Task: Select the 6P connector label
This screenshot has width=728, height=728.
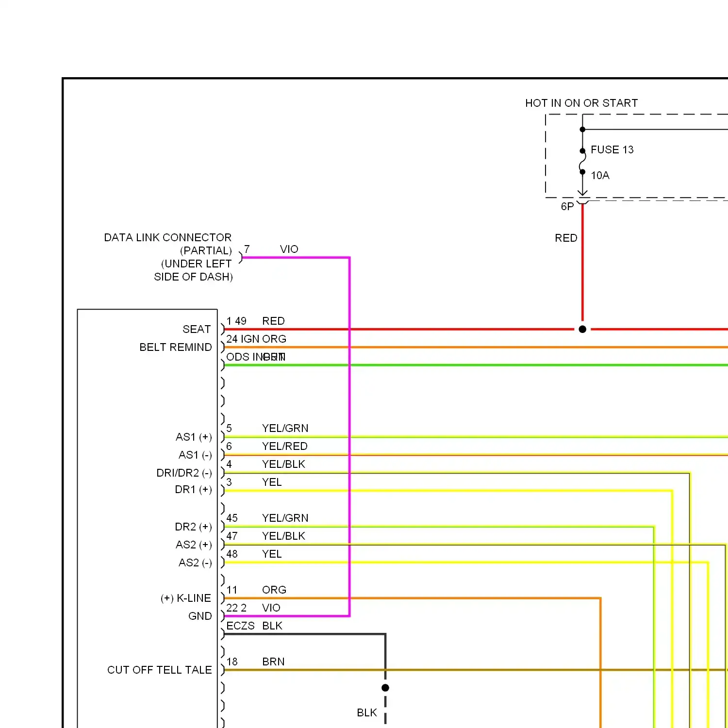Action: click(567, 206)
